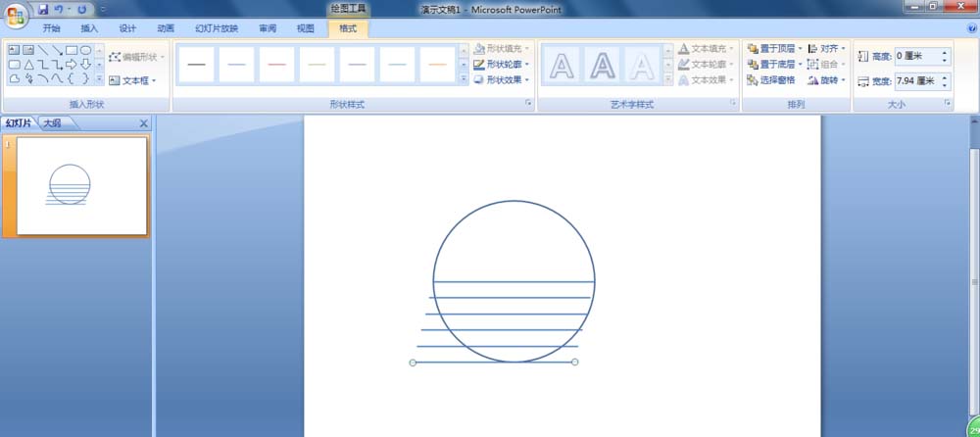The image size is (980, 437).
Task: Select the curve shape
Action: (57, 78)
